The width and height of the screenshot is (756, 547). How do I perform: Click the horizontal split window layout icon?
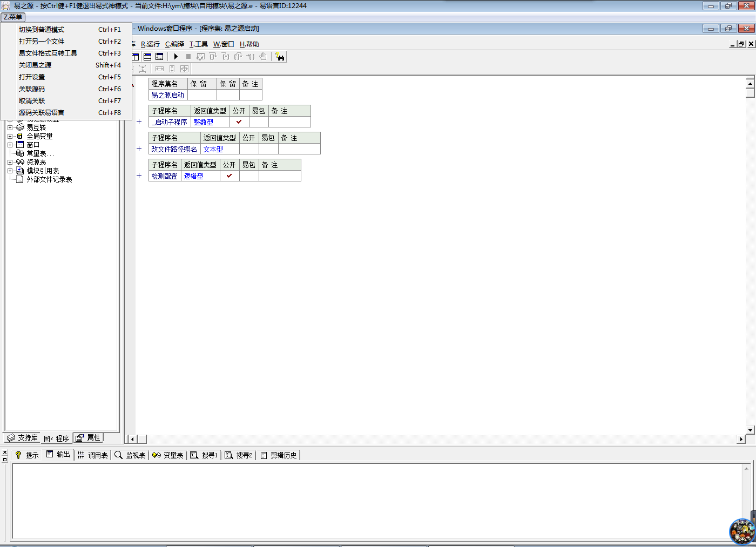click(147, 56)
